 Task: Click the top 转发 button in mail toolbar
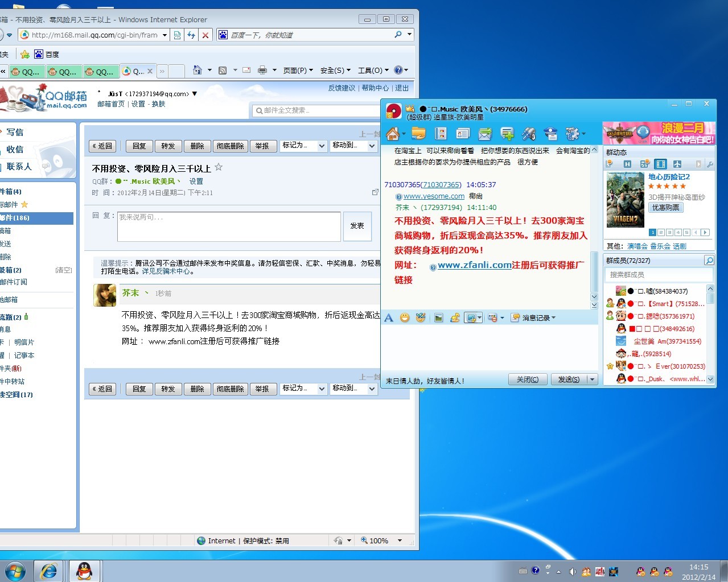pyautogui.click(x=168, y=146)
